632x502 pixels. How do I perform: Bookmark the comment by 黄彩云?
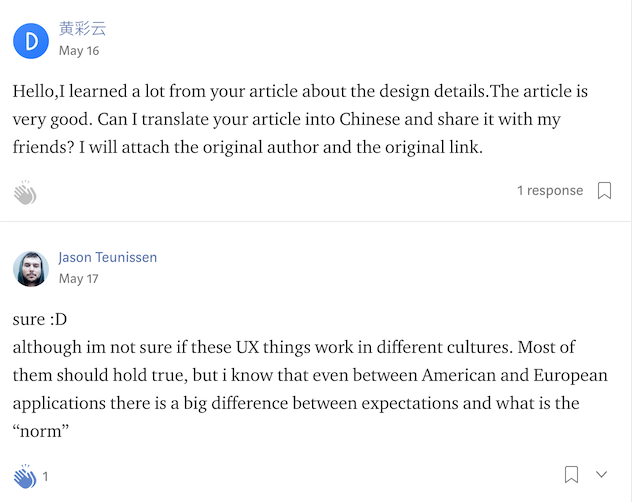(604, 191)
